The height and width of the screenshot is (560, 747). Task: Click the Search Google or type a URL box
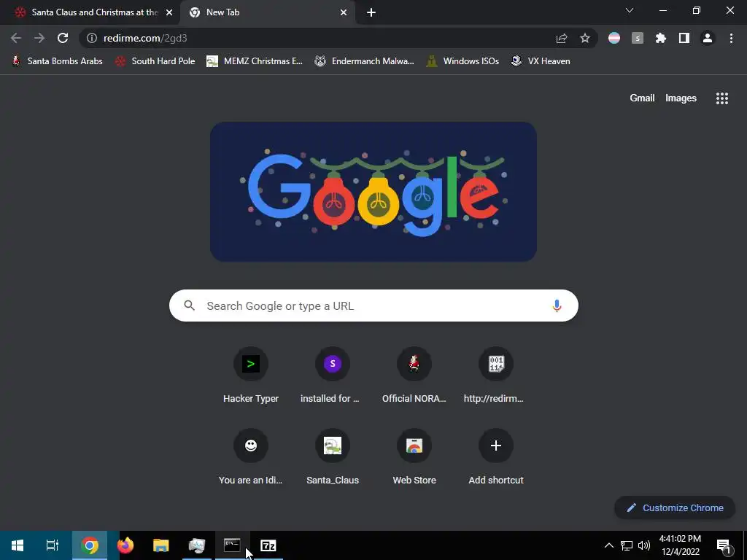373,306
